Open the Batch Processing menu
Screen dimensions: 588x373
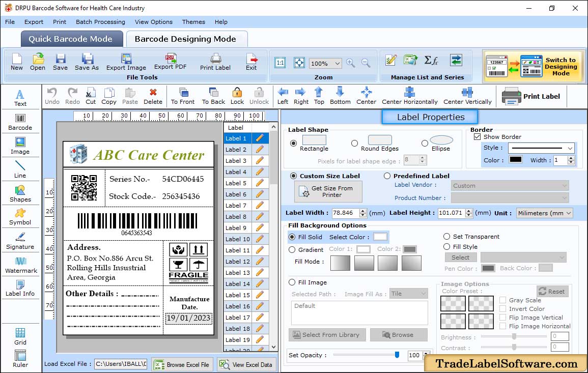pyautogui.click(x=100, y=22)
